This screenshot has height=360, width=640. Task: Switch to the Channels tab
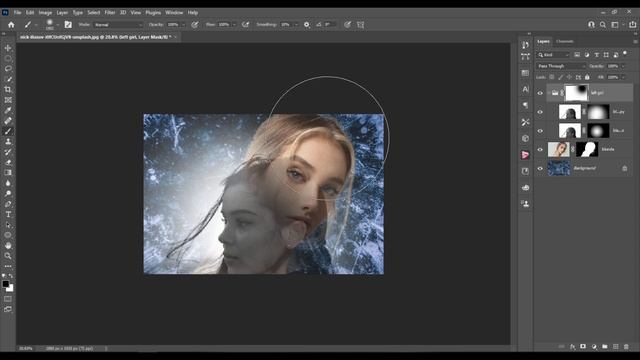coord(565,41)
